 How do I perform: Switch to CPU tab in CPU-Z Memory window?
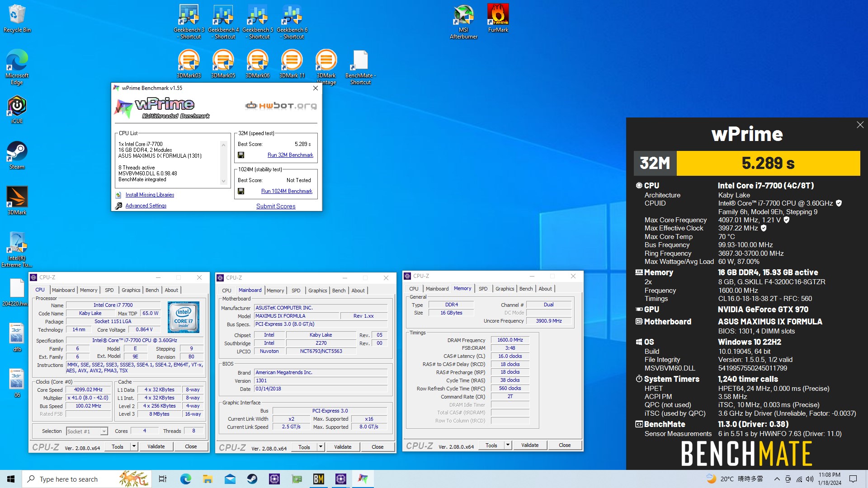pos(414,289)
